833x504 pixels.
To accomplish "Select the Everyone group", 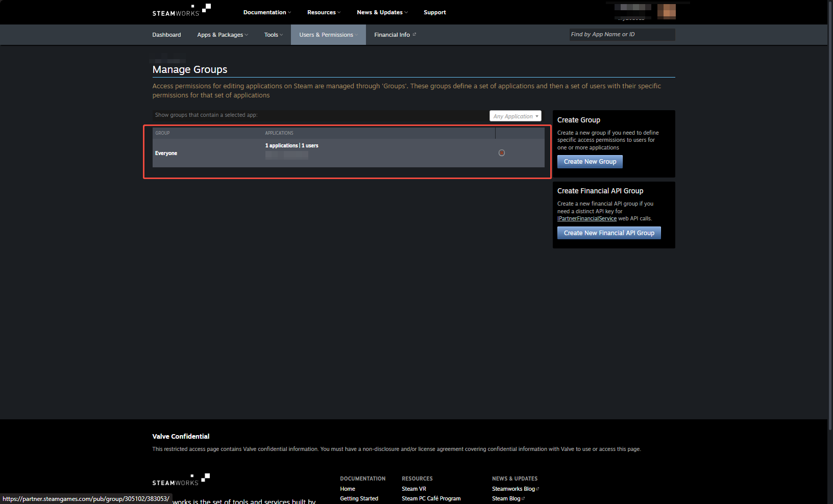I will [166, 153].
